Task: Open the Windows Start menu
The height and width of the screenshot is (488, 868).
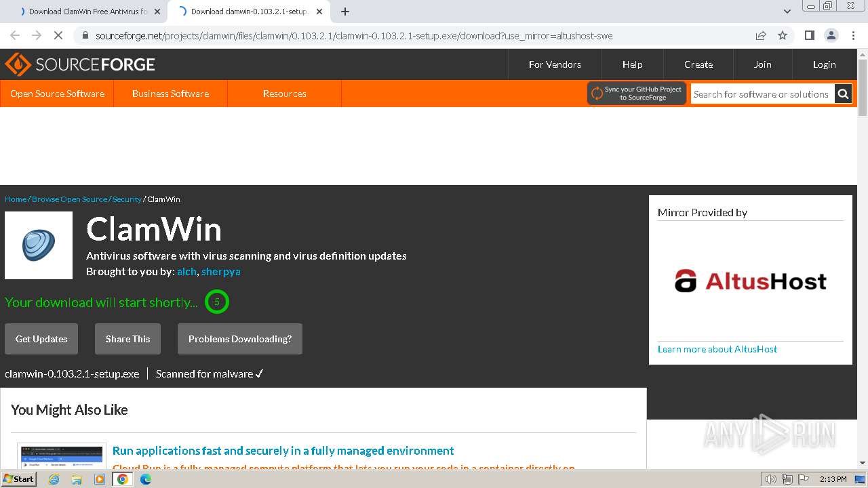Action: pos(19,479)
